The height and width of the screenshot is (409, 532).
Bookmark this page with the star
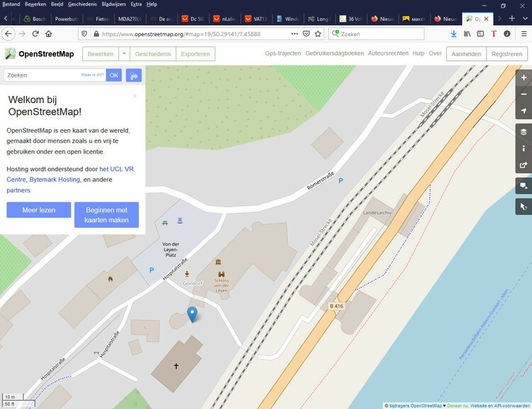point(318,33)
